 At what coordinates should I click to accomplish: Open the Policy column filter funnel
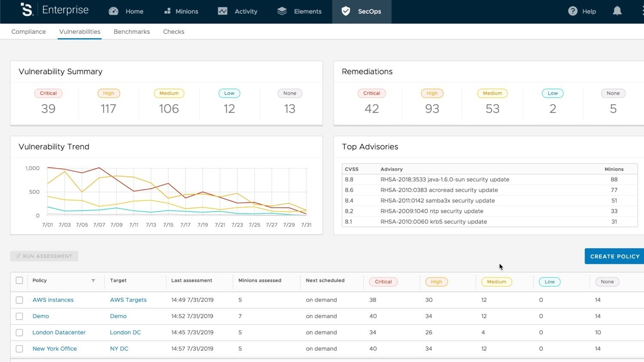pyautogui.click(x=94, y=281)
